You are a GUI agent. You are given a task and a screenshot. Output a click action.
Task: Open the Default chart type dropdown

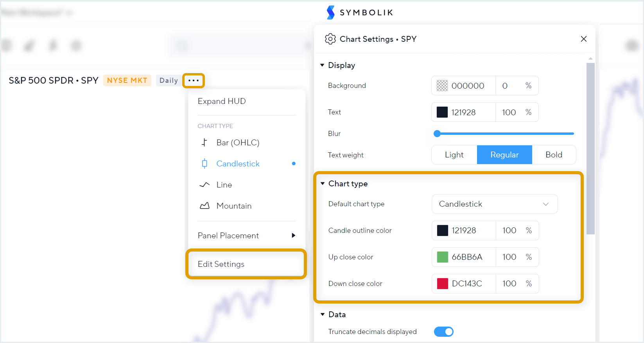(495, 204)
